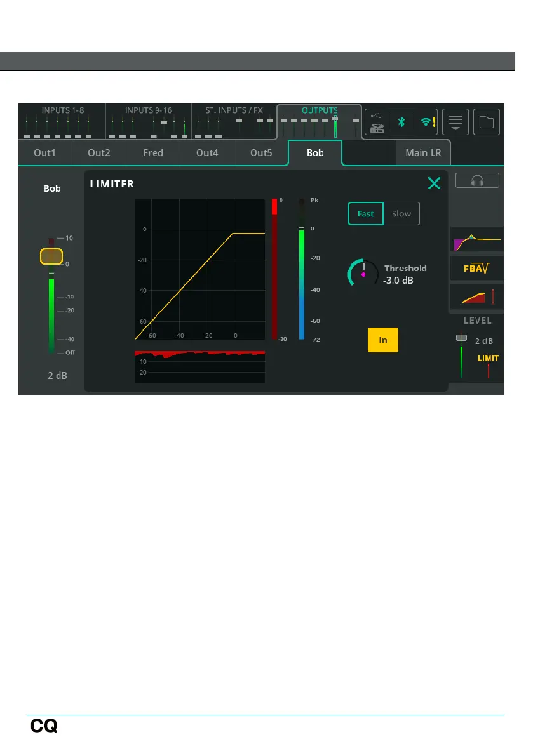
Task: Click the Bluetooth status icon
Action: point(401,122)
